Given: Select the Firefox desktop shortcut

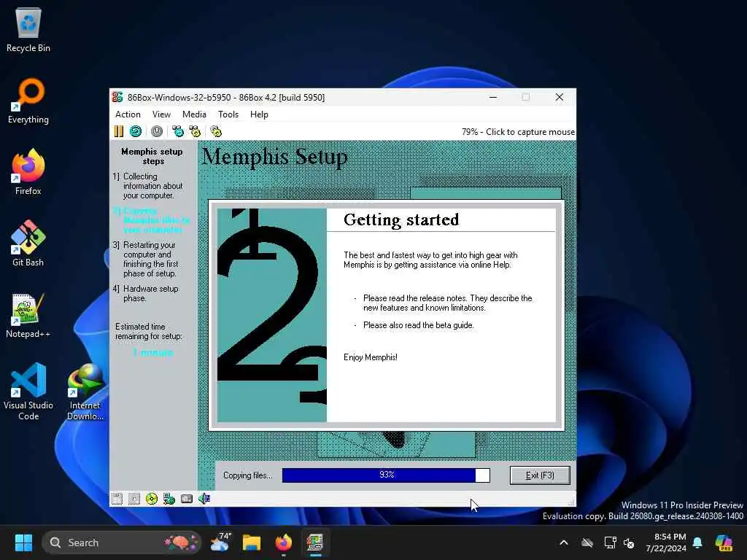Looking at the screenshot, I should click(28, 172).
